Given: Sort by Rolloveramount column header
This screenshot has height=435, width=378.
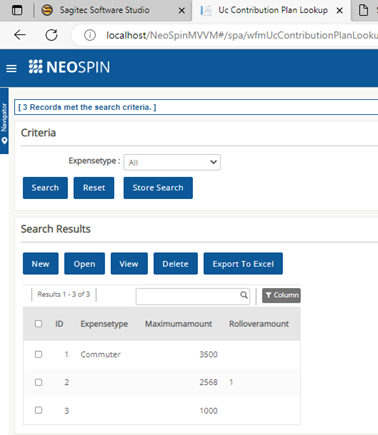Looking at the screenshot, I should pyautogui.click(x=259, y=324).
